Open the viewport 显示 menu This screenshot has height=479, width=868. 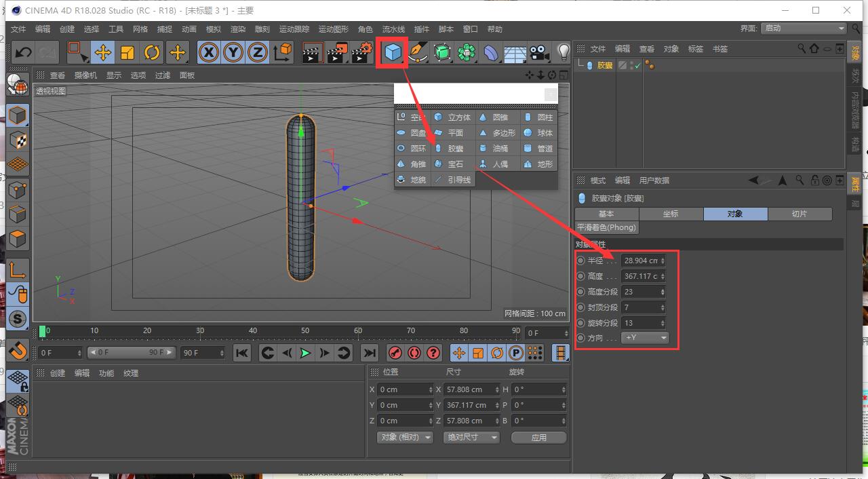point(114,75)
